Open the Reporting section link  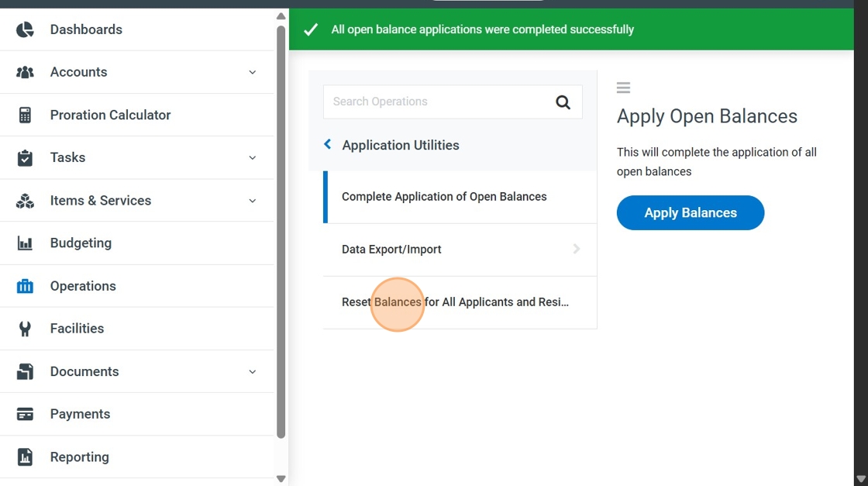79,457
